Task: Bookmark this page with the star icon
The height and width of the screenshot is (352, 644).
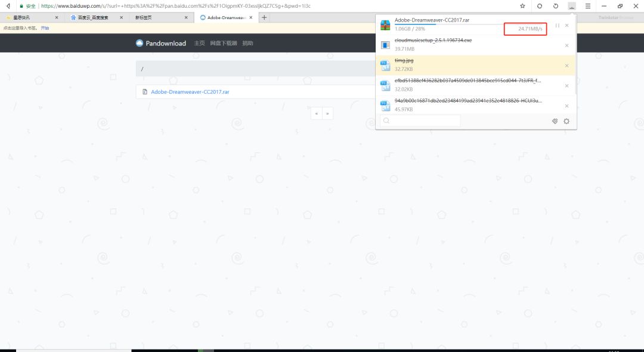Action: tap(522, 6)
